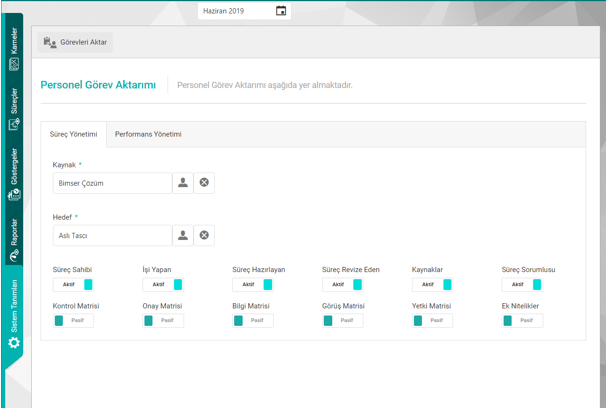The width and height of the screenshot is (606, 411).
Task: Open Süreçler in the sidebar
Action: 14,110
